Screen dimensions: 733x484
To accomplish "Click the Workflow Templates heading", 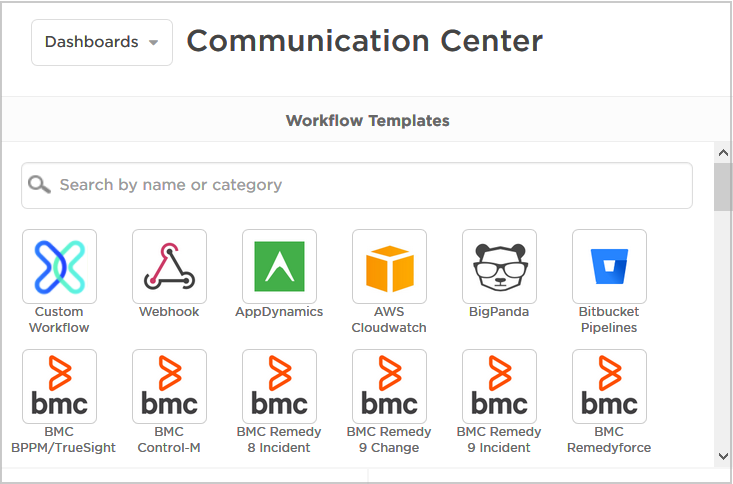I will coord(367,121).
